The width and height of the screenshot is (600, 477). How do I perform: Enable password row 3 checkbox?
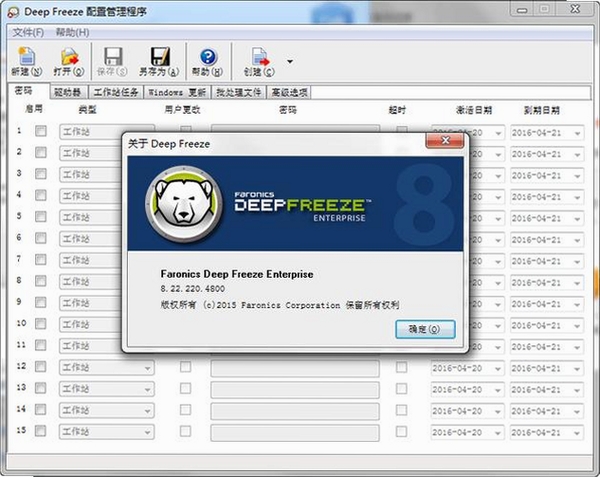[x=41, y=174]
